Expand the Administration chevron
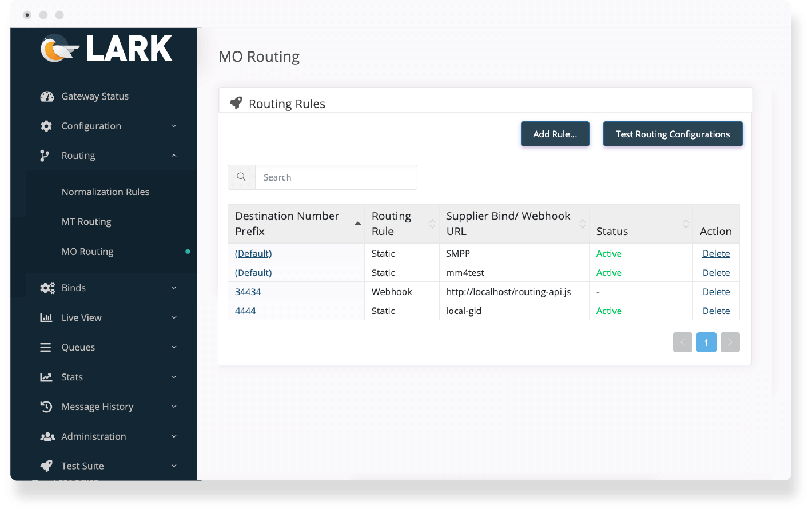Screen dimensions: 812x513 [174, 436]
